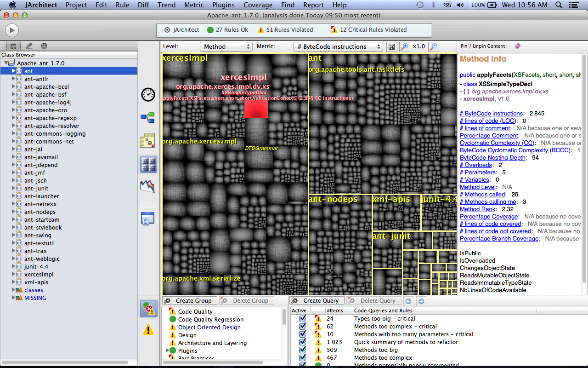Viewport: 588px width, 368px height.
Task: Open the Level dropdown set to Method
Action: point(226,46)
